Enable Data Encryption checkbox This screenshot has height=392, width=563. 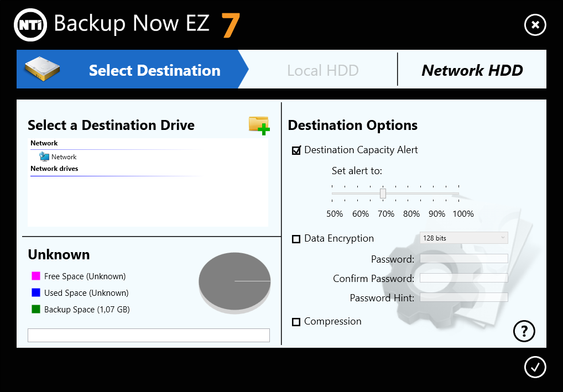[296, 239]
